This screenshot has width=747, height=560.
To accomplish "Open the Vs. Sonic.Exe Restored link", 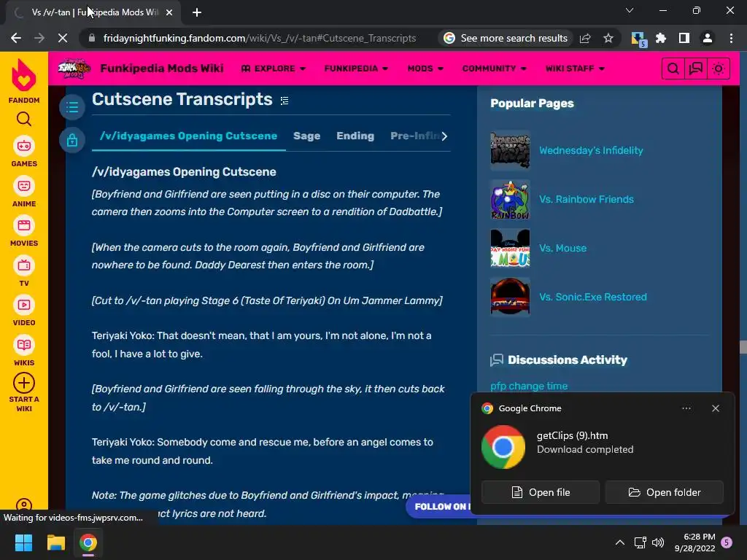I will pos(592,297).
